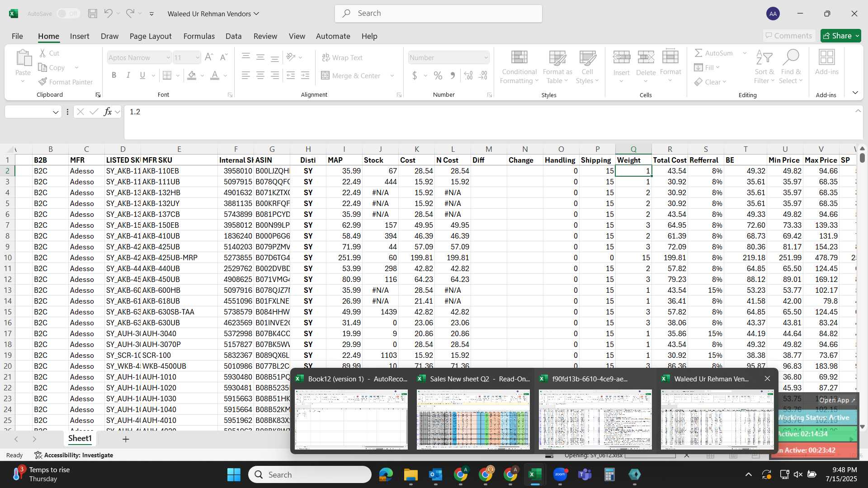This screenshot has width=868, height=488.
Task: Switch to the Page Layout tab
Action: pyautogui.click(x=151, y=36)
